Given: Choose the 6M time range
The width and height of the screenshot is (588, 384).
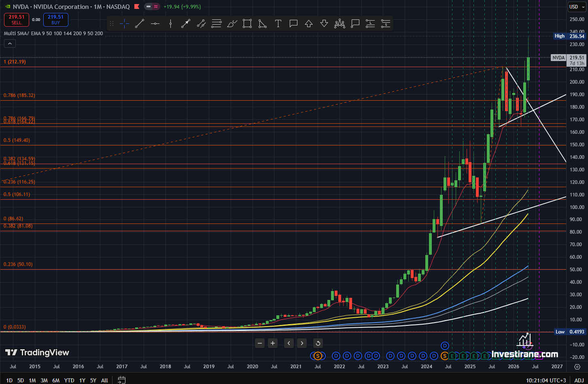Looking at the screenshot, I should 56,380.
